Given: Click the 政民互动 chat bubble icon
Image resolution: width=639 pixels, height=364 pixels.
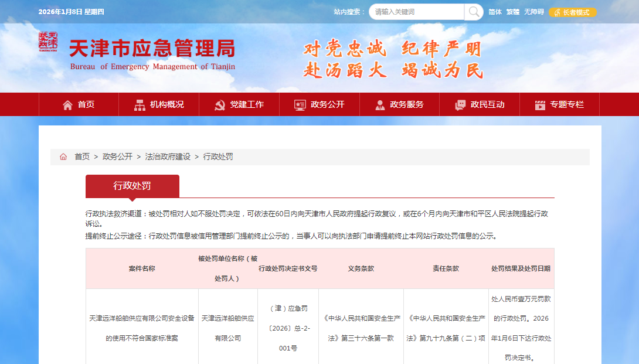Looking at the screenshot, I should coord(460,105).
